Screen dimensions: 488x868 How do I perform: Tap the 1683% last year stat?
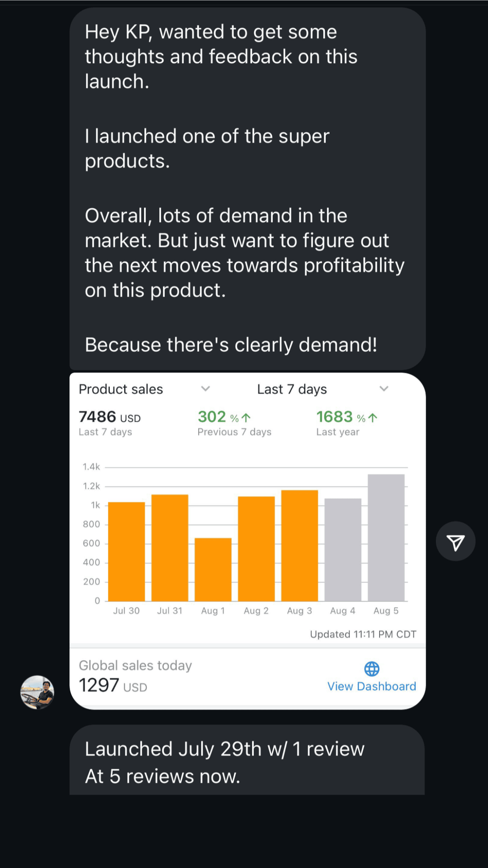point(340,417)
